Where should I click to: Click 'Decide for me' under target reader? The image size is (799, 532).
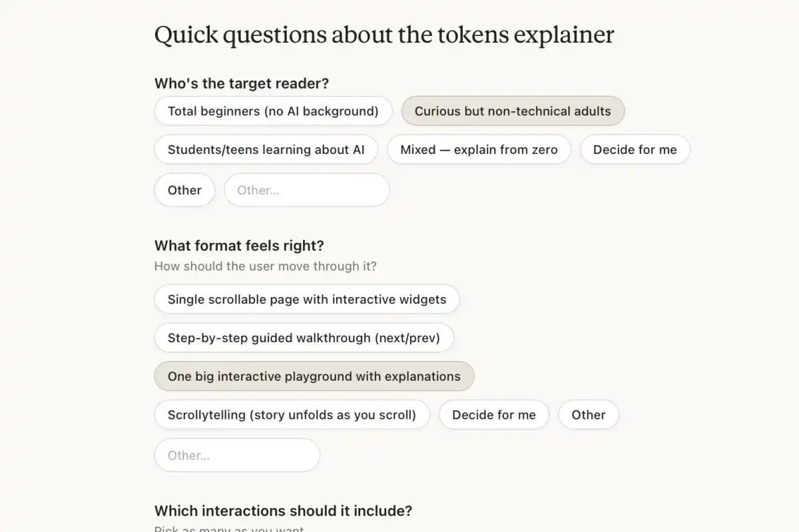tap(635, 150)
